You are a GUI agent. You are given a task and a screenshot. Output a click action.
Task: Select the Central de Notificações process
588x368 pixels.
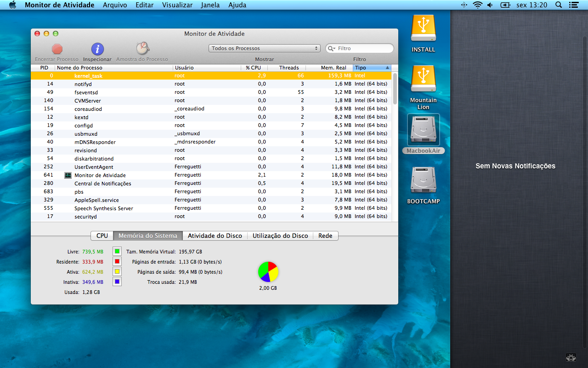click(211, 183)
